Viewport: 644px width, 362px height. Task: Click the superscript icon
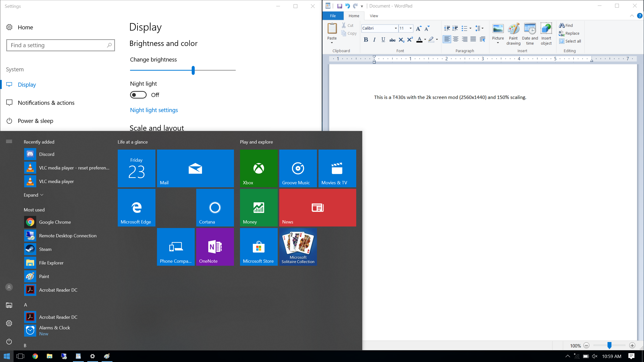[x=410, y=40]
